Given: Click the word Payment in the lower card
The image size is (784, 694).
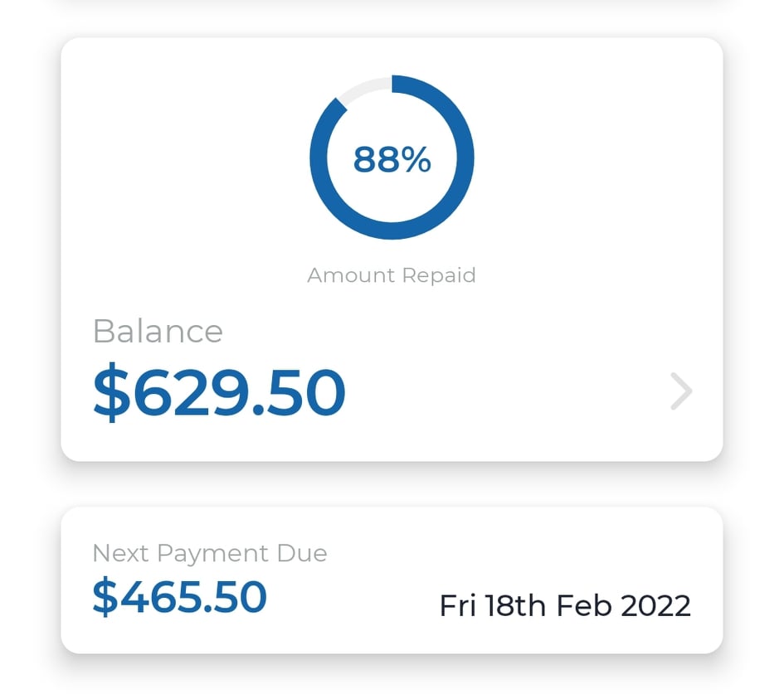Looking at the screenshot, I should point(213,554).
